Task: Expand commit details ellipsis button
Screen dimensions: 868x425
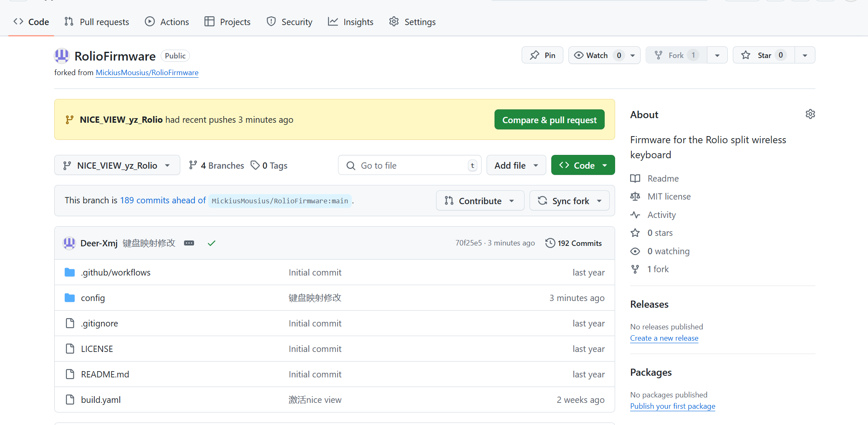Action: (189, 243)
